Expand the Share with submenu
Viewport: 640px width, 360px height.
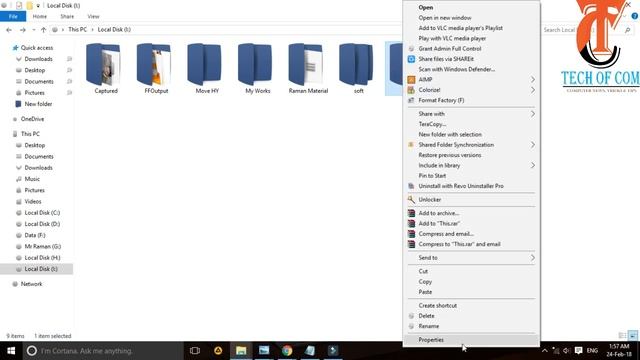coord(471,114)
